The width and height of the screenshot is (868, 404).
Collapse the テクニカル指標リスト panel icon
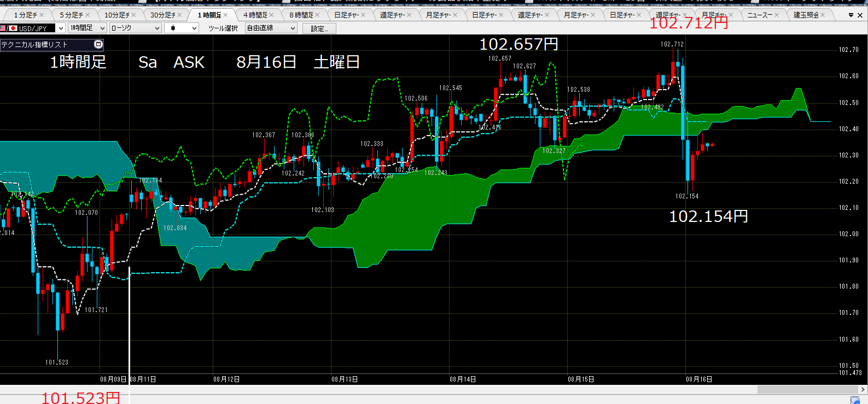(x=98, y=44)
